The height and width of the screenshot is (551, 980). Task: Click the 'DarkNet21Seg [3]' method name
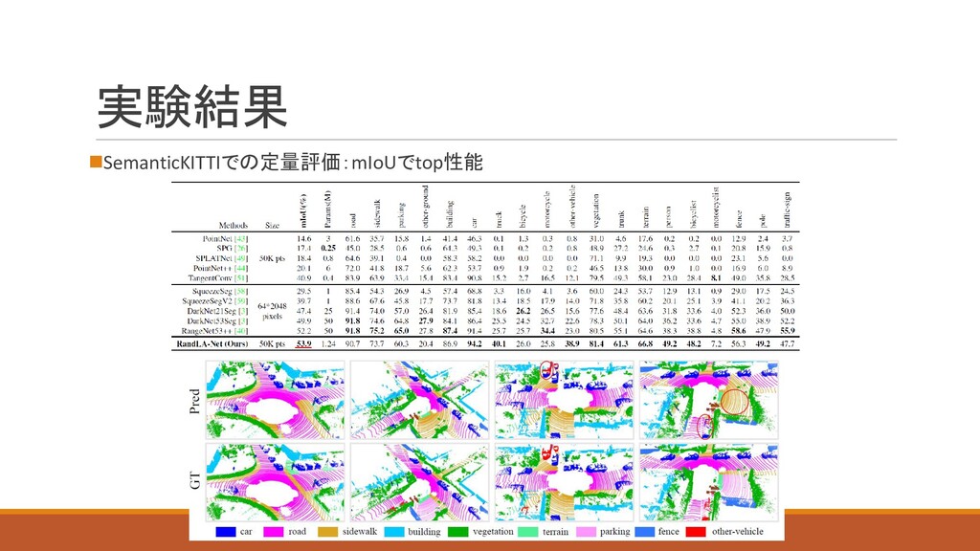point(217,311)
